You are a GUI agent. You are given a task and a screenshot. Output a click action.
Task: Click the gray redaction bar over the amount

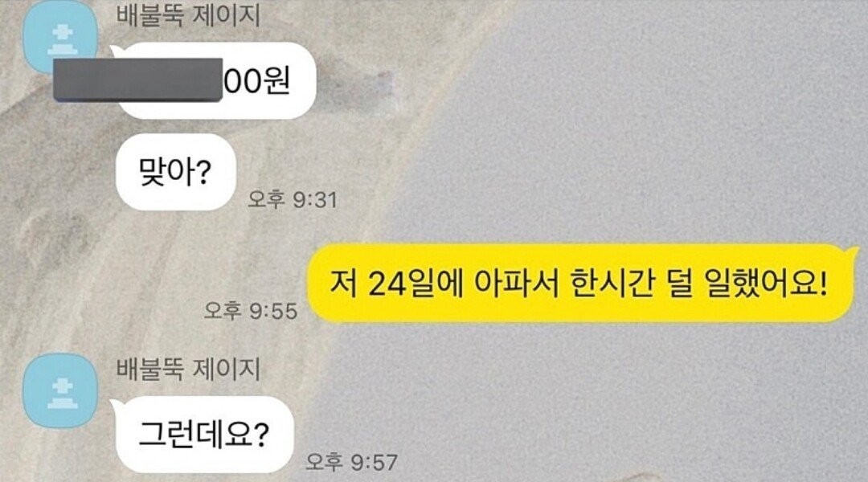[x=138, y=80]
